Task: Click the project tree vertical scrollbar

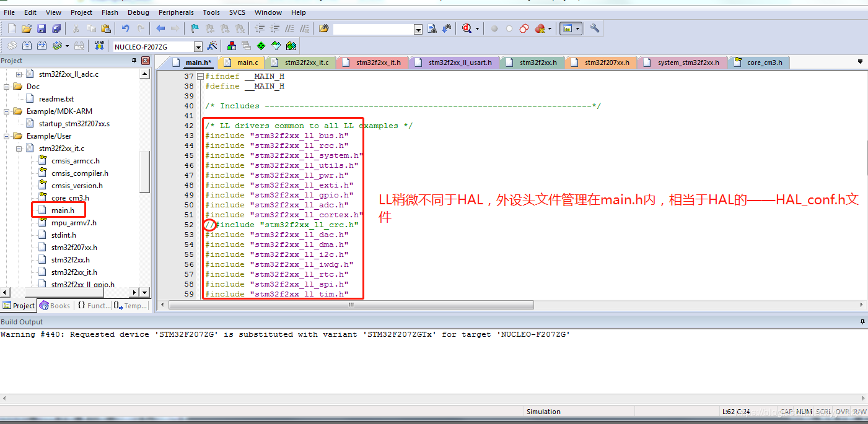Action: click(x=144, y=173)
